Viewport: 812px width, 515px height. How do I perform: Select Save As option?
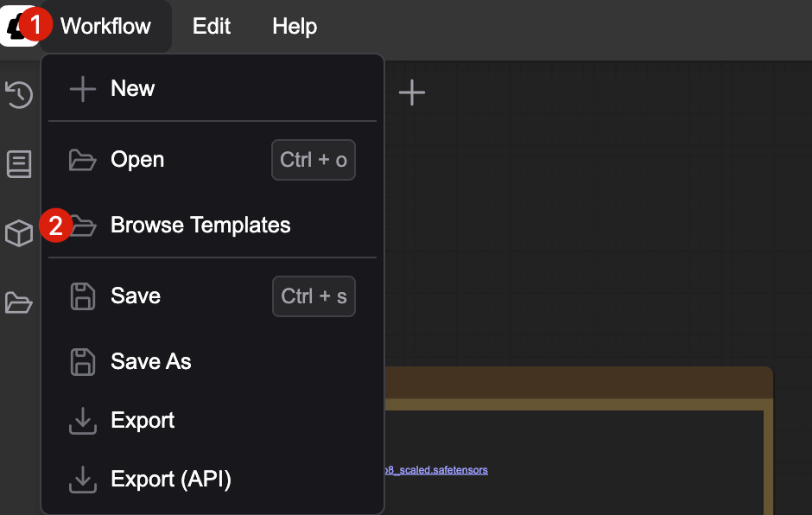213,361
